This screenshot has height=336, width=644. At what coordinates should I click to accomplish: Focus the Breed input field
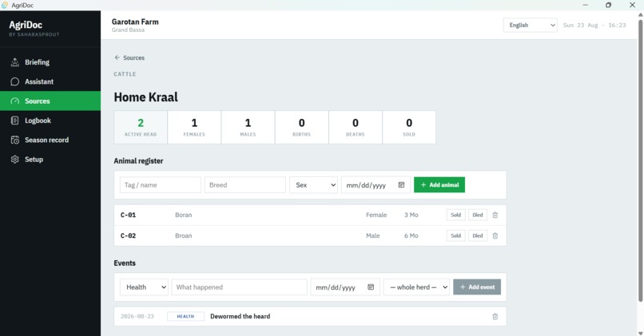[245, 185]
